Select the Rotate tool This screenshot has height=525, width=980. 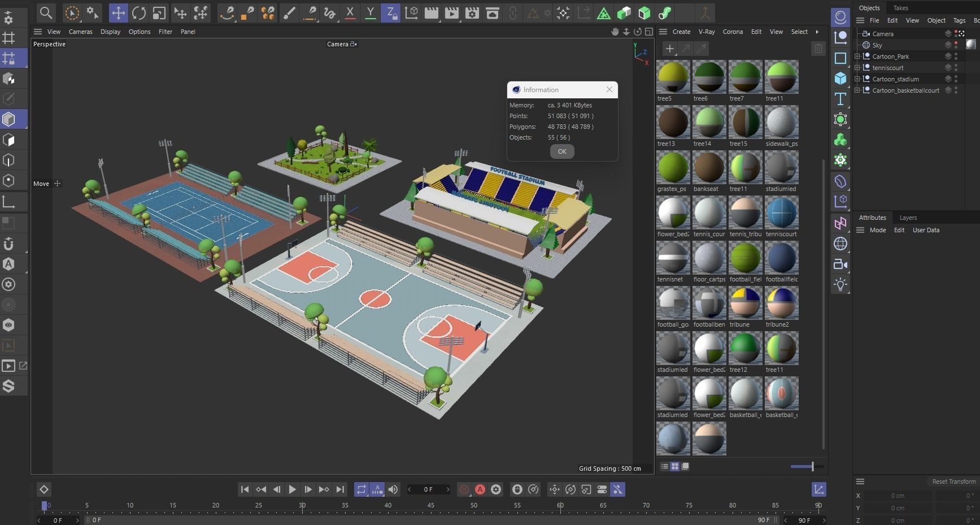coord(138,12)
